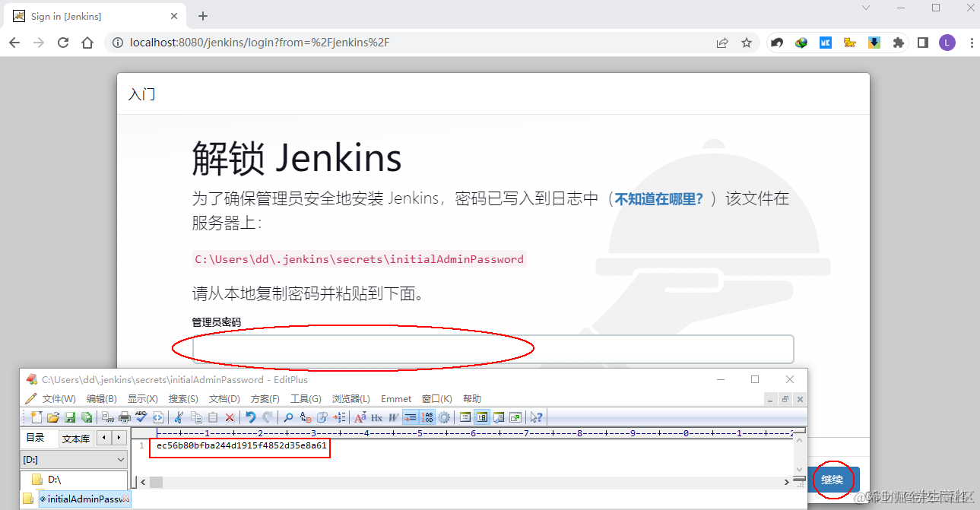Open the 不知道在哪里? help link
The image size is (980, 510).
pyautogui.click(x=659, y=199)
